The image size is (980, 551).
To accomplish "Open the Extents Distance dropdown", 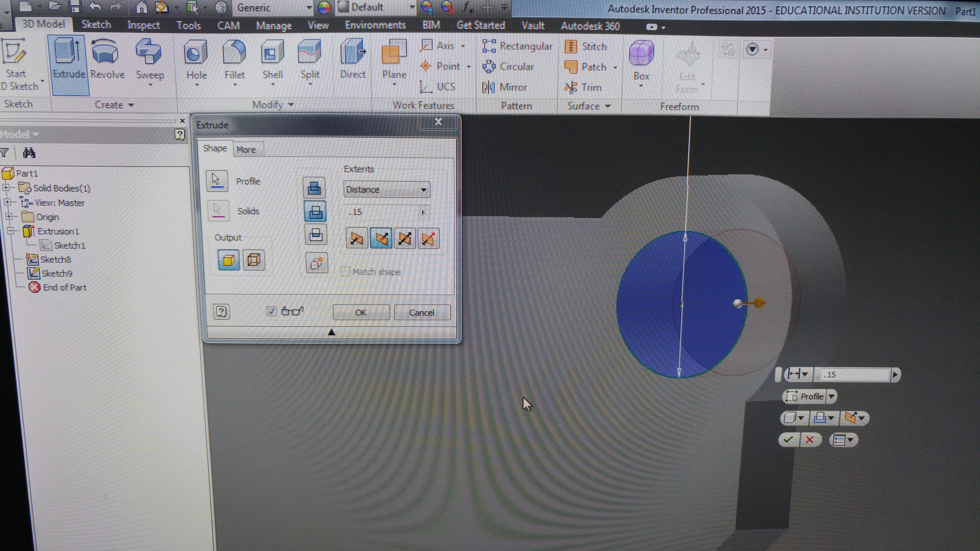I will 387,189.
